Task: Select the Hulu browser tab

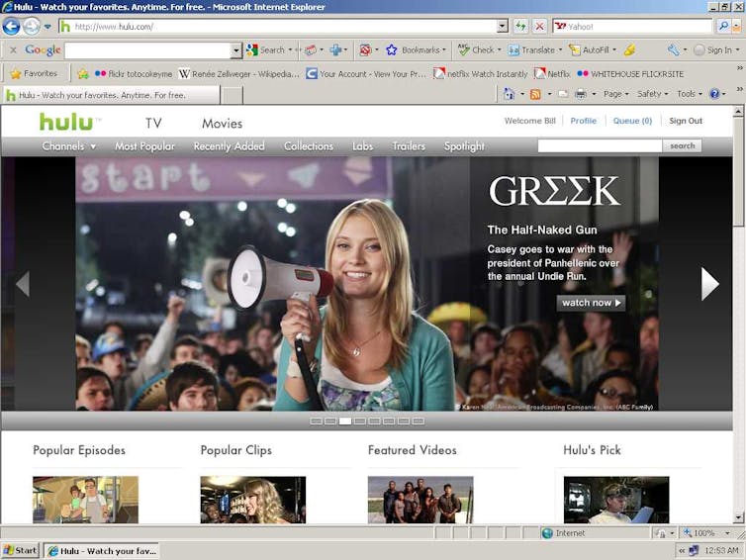Action: pyautogui.click(x=112, y=95)
